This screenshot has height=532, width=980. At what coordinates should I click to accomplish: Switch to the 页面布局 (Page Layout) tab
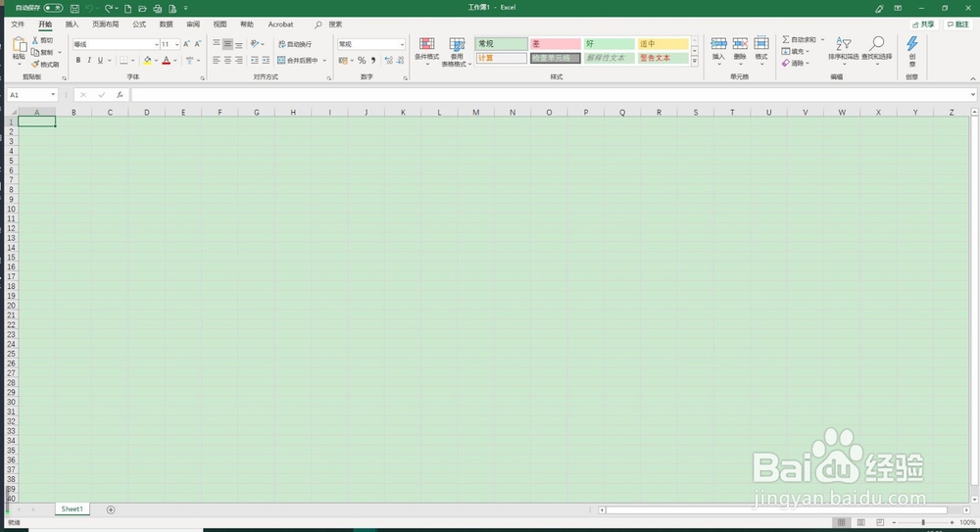(106, 24)
